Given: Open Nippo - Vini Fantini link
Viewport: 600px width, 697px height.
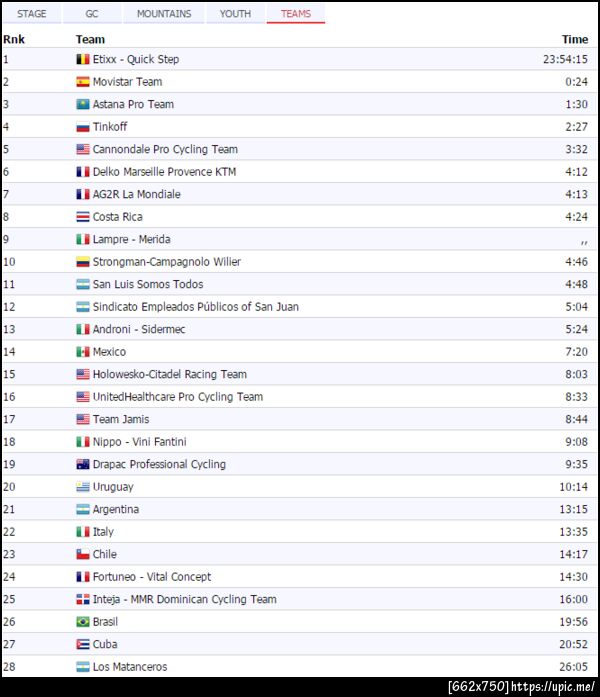Looking at the screenshot, I should (139, 442).
